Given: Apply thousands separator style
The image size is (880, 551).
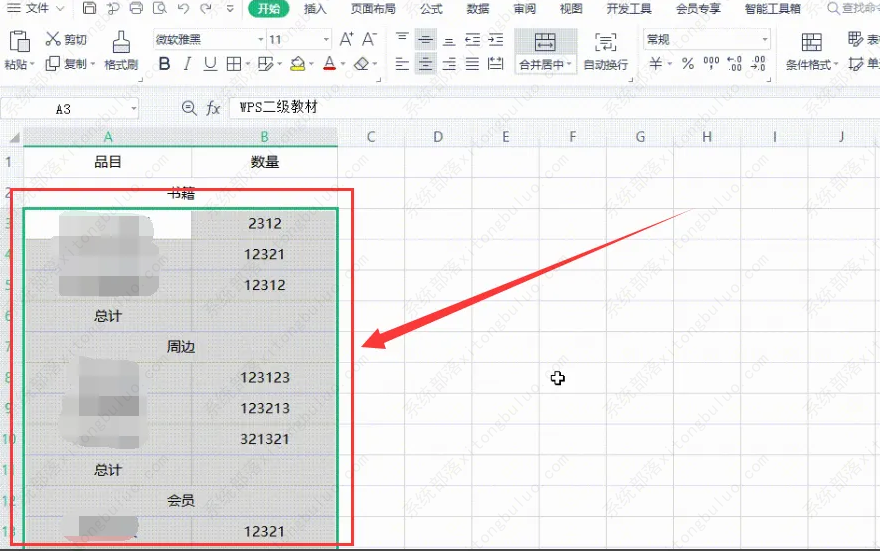Looking at the screenshot, I should pos(711,64).
